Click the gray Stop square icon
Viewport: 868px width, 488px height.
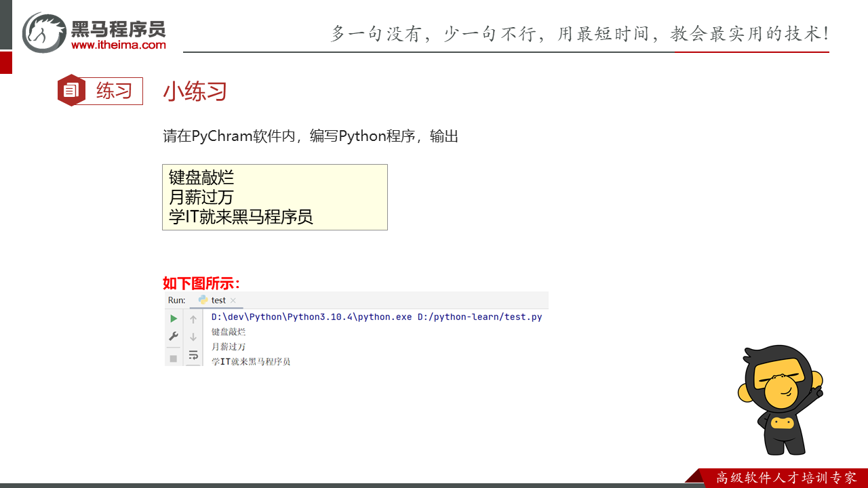tap(174, 358)
